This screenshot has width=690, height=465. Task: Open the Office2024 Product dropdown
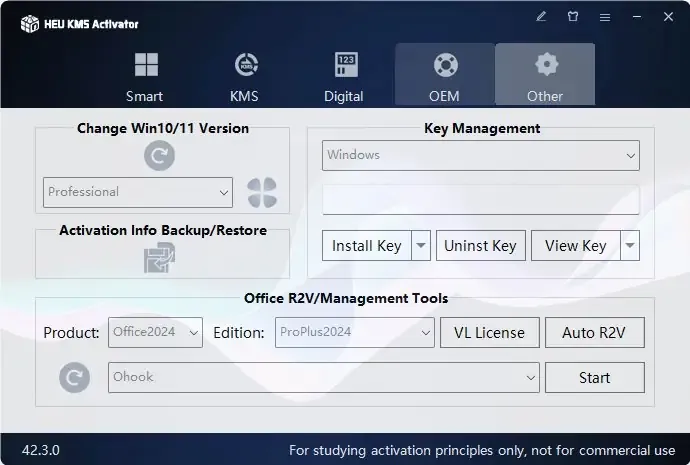pyautogui.click(x=155, y=333)
